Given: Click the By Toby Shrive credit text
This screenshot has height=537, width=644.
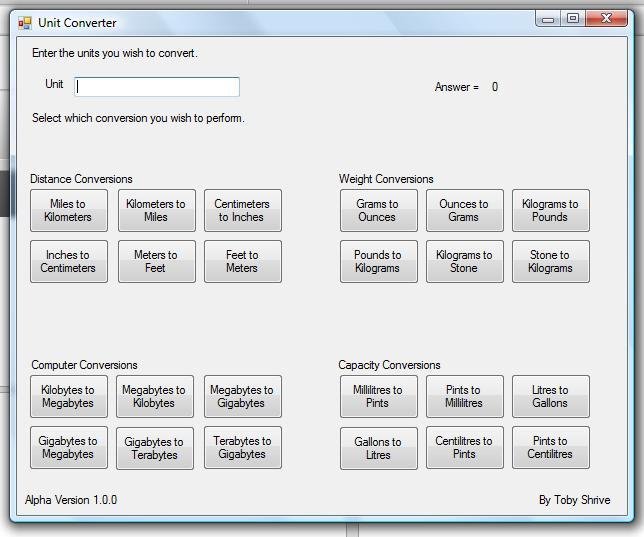Looking at the screenshot, I should point(575,500).
